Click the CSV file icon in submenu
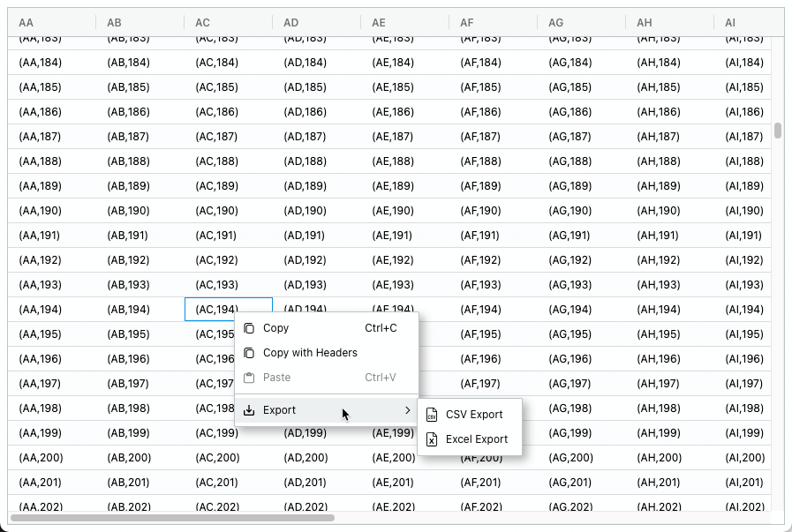 click(x=432, y=414)
